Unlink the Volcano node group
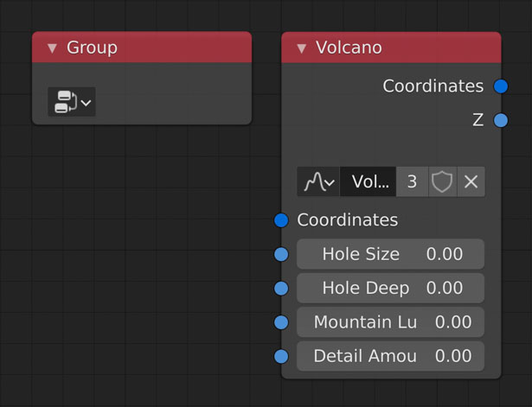532x407 pixels. point(471,181)
